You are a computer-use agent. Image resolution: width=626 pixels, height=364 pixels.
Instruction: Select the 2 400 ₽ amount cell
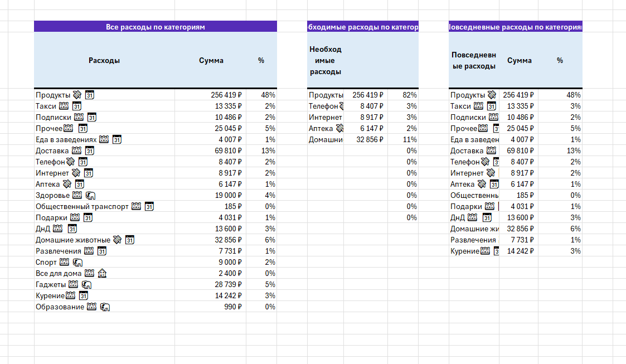click(x=210, y=273)
